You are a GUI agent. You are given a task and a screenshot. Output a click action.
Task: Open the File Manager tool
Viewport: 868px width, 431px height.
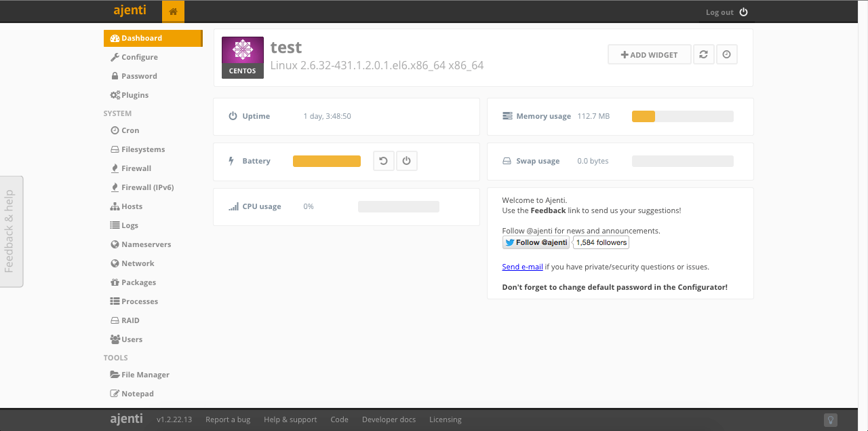(144, 375)
